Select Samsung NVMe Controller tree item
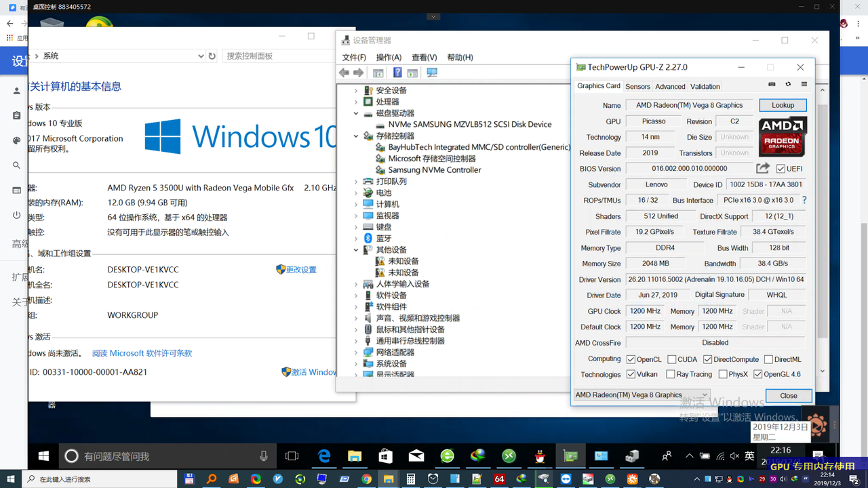This screenshot has width=868, height=488. [435, 170]
